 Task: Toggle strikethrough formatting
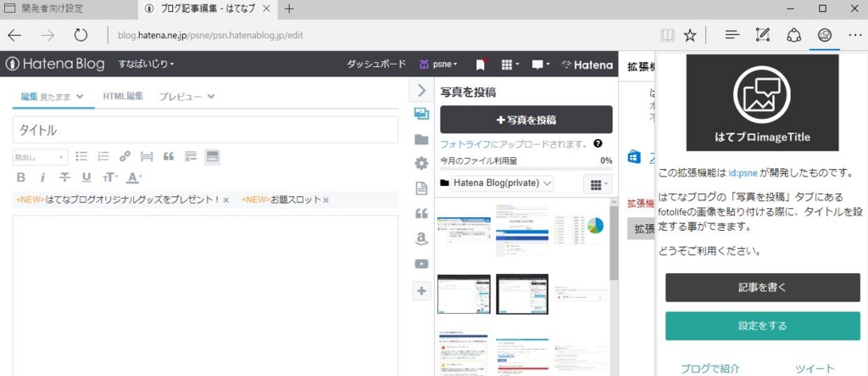coord(64,177)
